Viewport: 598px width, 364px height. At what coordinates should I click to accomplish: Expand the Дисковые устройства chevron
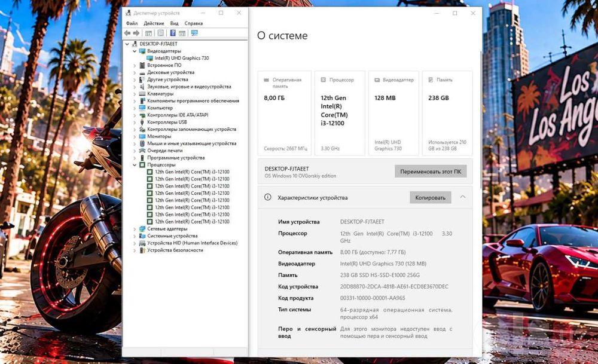pos(135,72)
